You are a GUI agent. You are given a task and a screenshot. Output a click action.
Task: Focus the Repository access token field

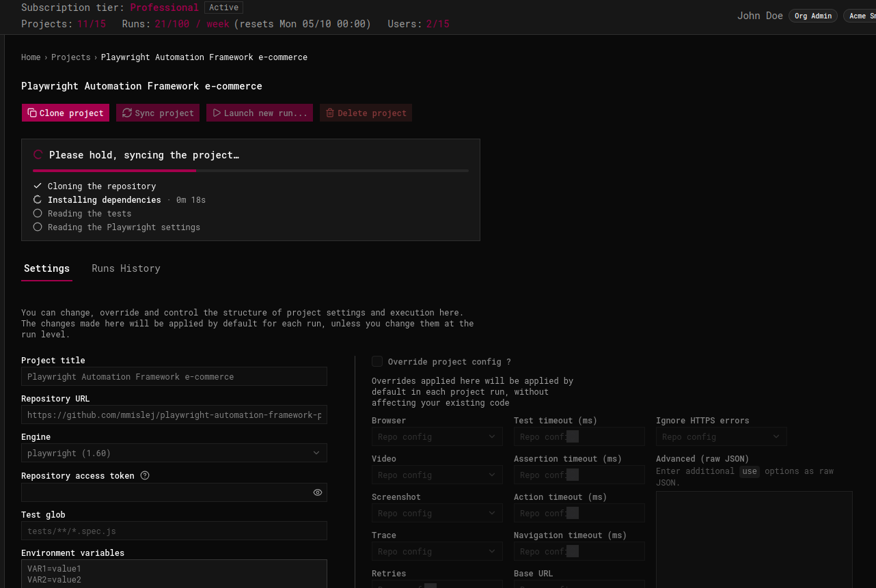(174, 492)
